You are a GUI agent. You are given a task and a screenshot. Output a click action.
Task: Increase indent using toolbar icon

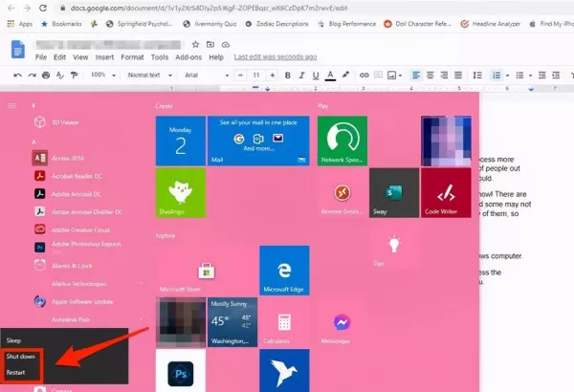556,75
